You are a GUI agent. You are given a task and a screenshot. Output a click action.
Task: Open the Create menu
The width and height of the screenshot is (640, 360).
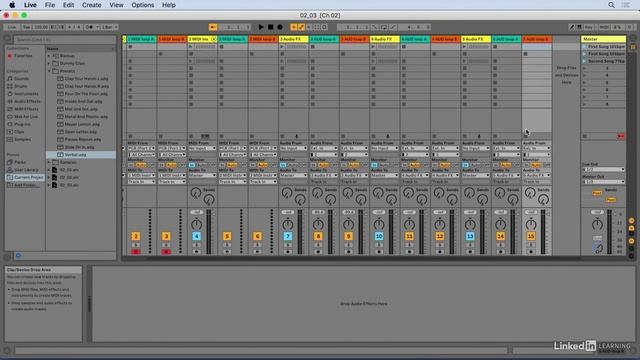point(91,5)
